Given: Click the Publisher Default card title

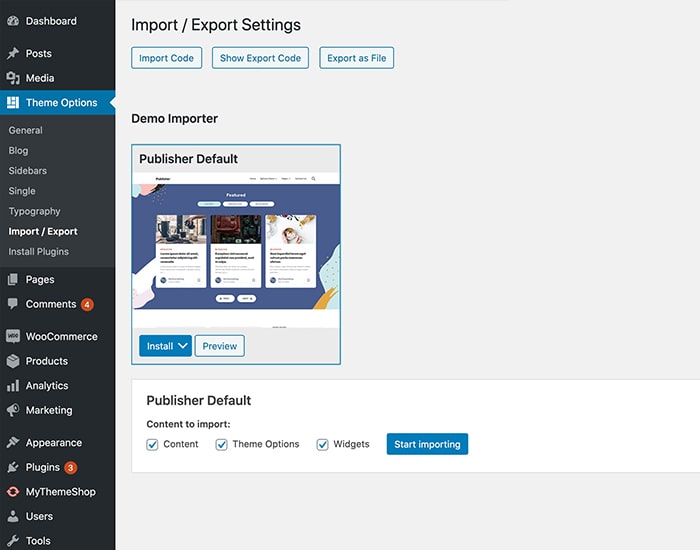Looking at the screenshot, I should click(x=188, y=159).
